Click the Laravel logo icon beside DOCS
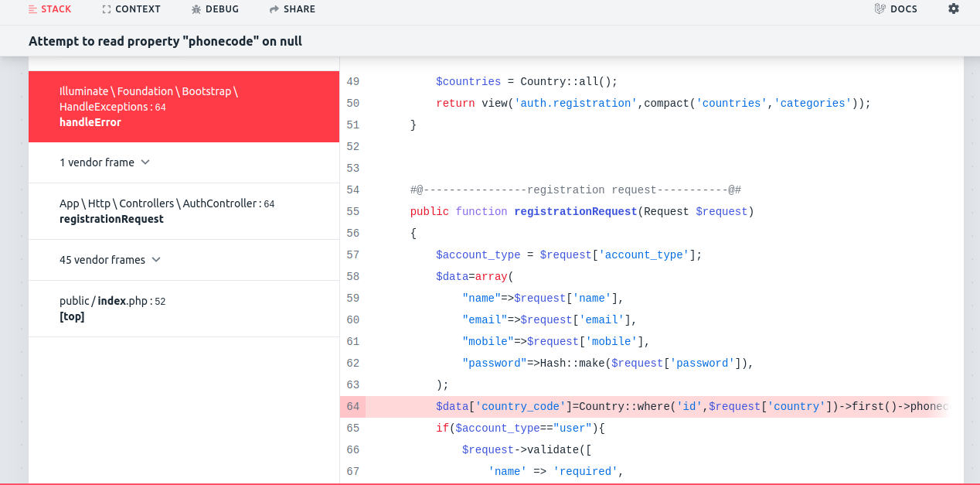 [x=880, y=9]
